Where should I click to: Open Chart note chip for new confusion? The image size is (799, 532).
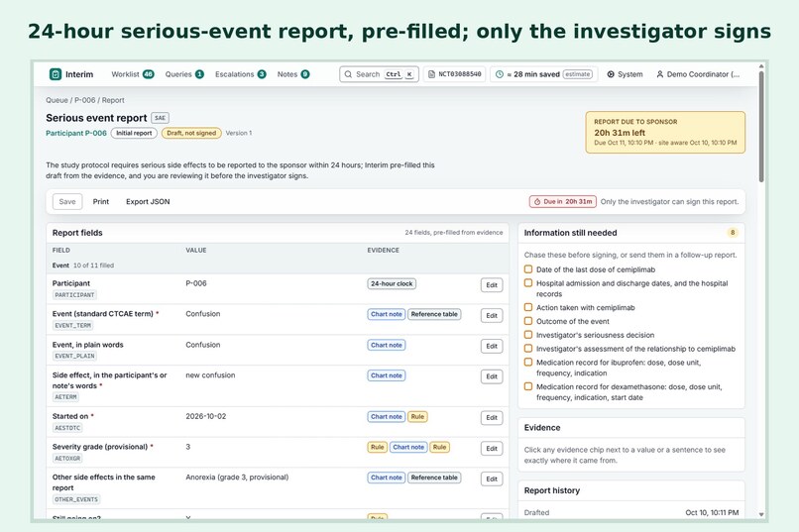(387, 375)
